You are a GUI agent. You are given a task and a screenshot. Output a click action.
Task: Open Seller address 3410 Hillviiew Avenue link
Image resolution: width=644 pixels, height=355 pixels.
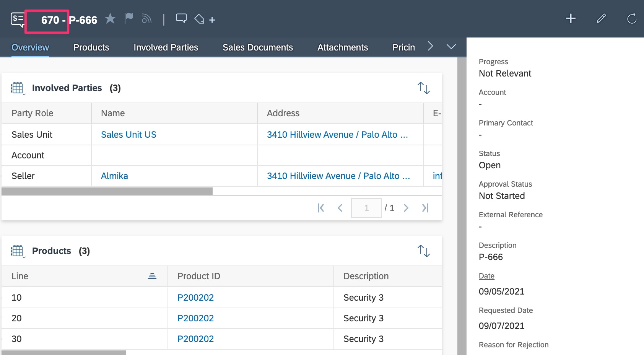pyautogui.click(x=338, y=176)
